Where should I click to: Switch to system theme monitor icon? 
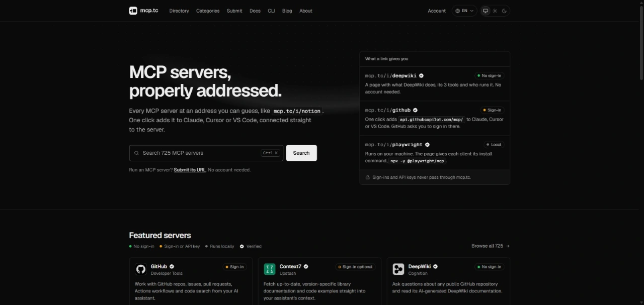(486, 11)
